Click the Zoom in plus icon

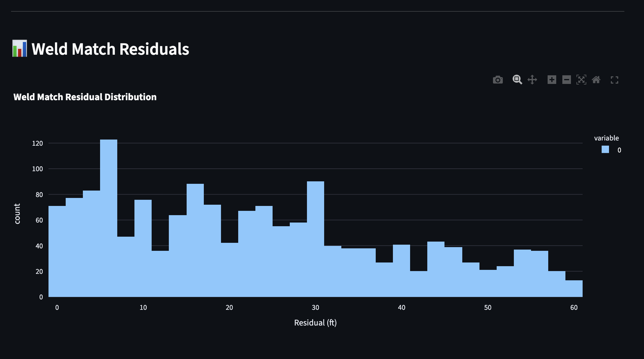(552, 80)
